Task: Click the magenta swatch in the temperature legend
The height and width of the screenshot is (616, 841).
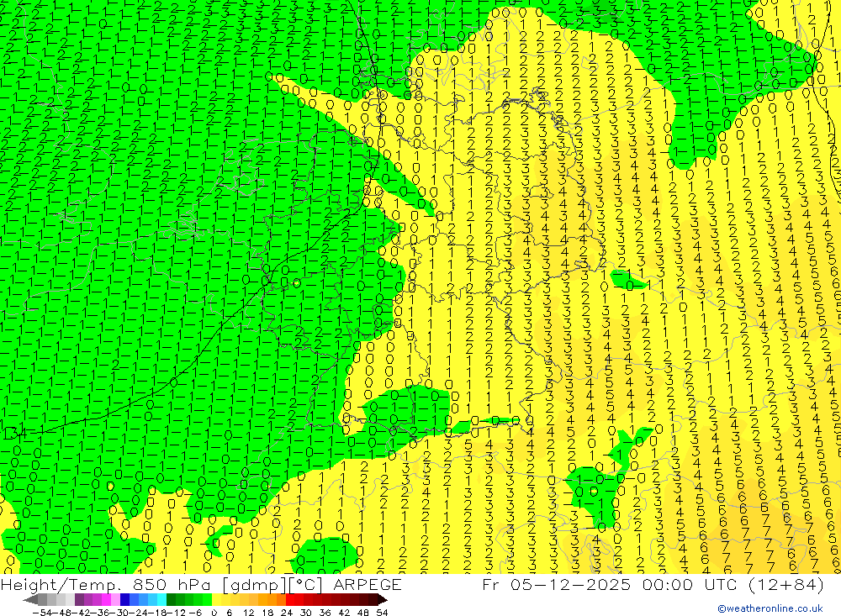Action: click(x=106, y=599)
